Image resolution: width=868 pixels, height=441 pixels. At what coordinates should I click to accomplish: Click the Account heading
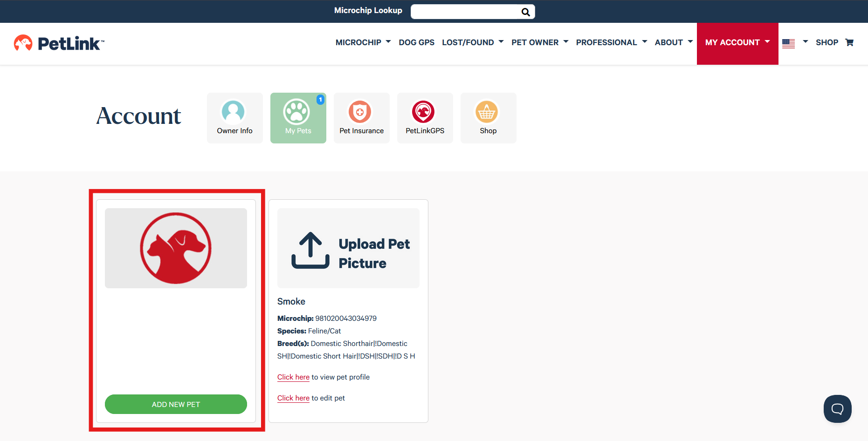click(x=138, y=116)
